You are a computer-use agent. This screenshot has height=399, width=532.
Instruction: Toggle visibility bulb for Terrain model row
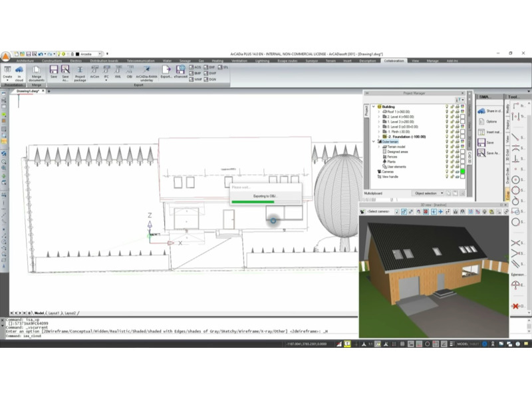(447, 146)
